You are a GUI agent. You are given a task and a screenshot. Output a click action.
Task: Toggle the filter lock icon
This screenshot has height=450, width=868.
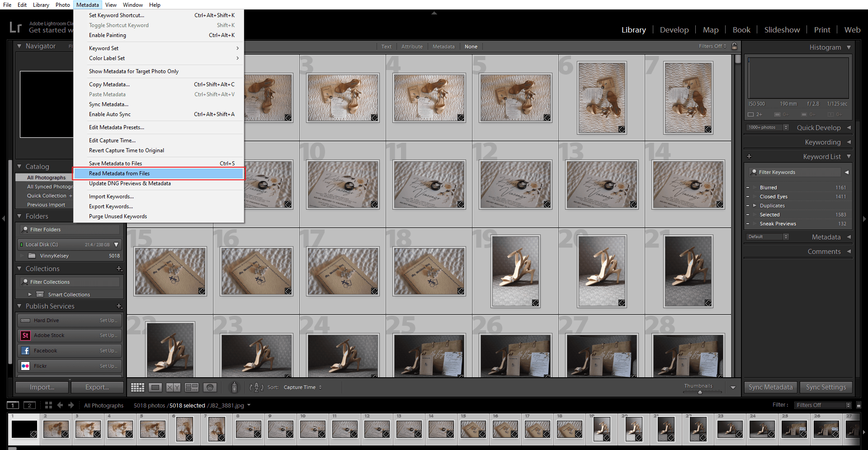click(735, 46)
